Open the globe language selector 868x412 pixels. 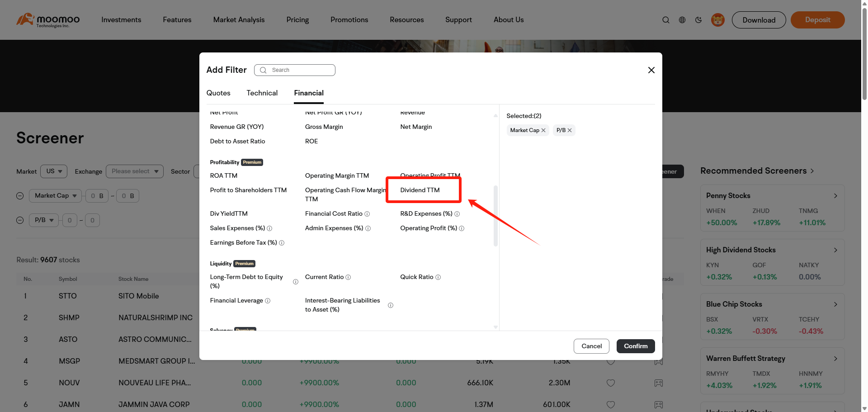(x=682, y=20)
